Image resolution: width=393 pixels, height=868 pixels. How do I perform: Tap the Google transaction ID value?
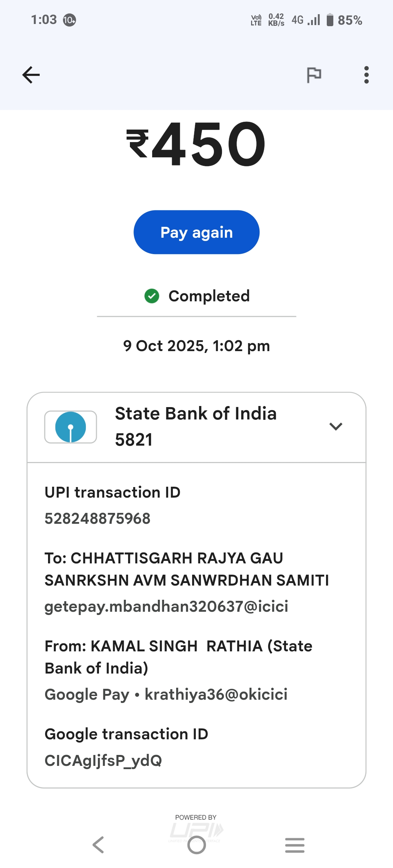click(103, 760)
